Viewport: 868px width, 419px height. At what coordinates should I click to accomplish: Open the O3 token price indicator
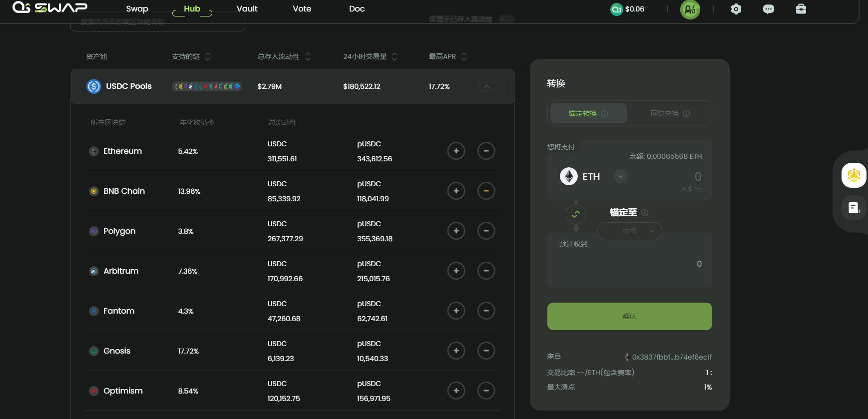click(x=627, y=9)
